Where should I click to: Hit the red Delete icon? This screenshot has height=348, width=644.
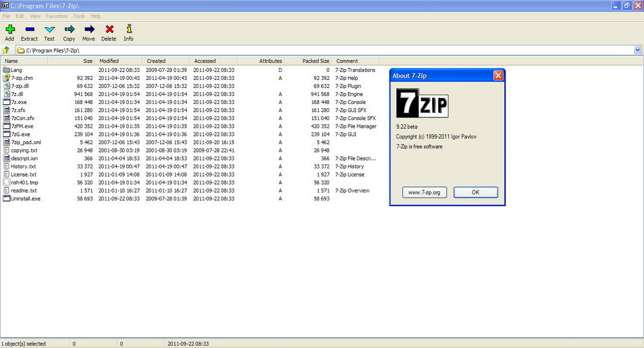click(x=109, y=30)
